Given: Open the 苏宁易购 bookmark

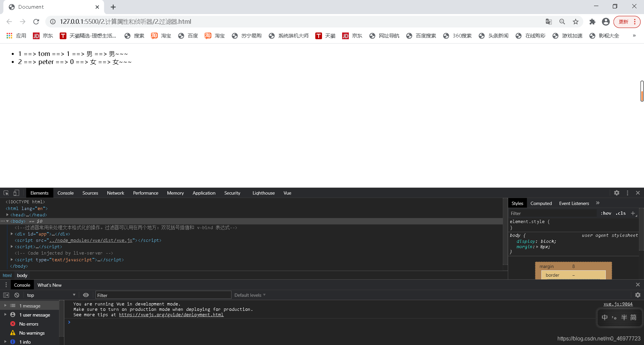Looking at the screenshot, I should [247, 36].
